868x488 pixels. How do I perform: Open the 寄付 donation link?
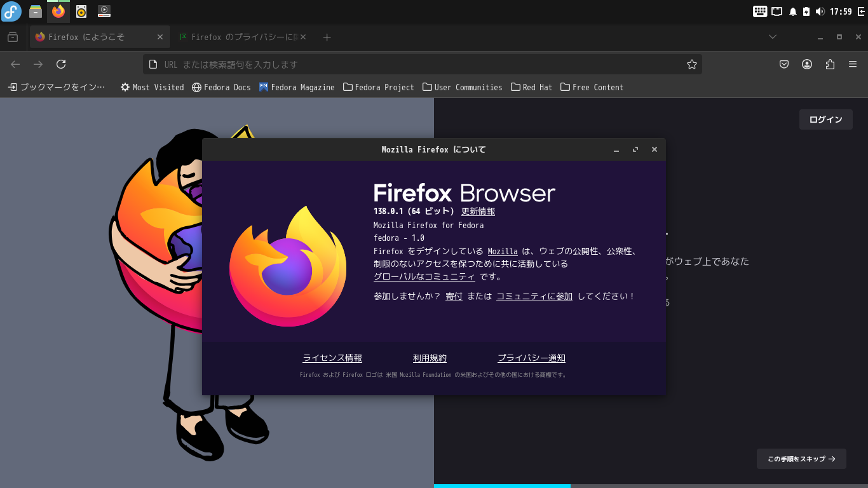[x=454, y=297]
